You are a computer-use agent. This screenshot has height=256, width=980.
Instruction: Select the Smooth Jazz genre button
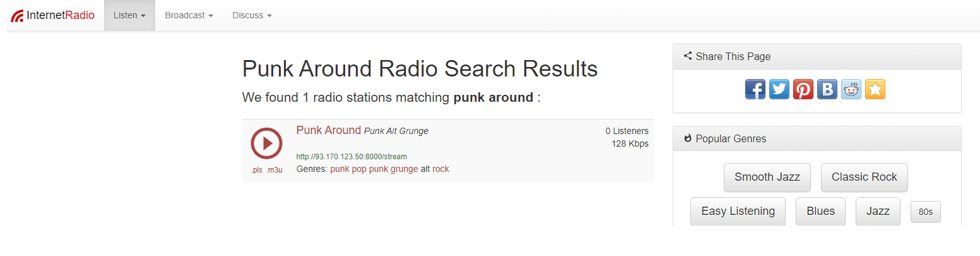click(767, 177)
